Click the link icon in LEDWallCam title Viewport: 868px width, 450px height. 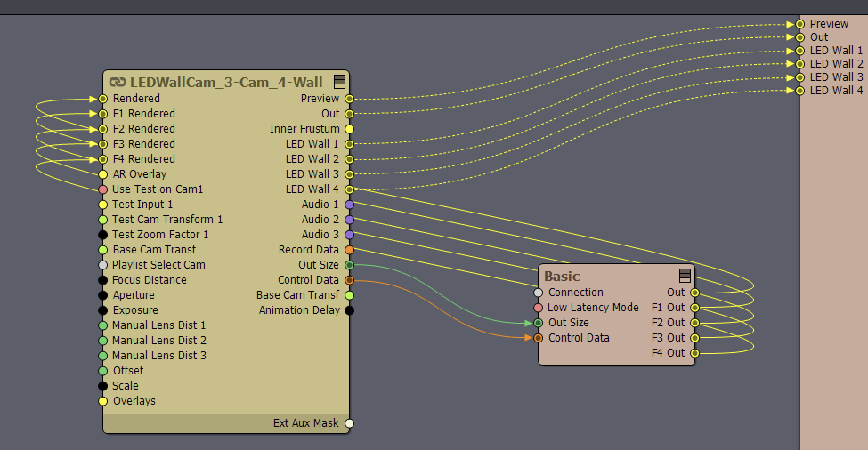coord(118,82)
